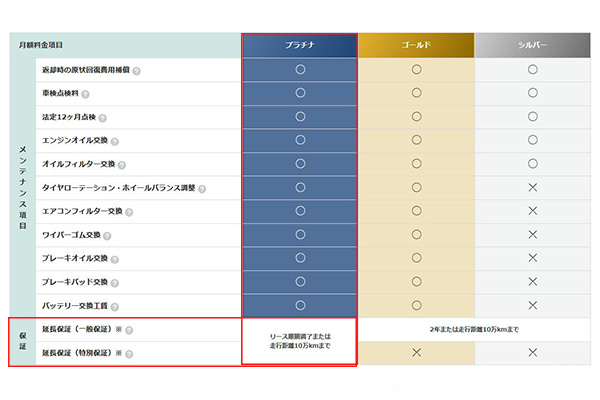Screen dimensions: 600x400
Task: Open help icon beside ブレーキオイル交換
Action: coord(115,260)
